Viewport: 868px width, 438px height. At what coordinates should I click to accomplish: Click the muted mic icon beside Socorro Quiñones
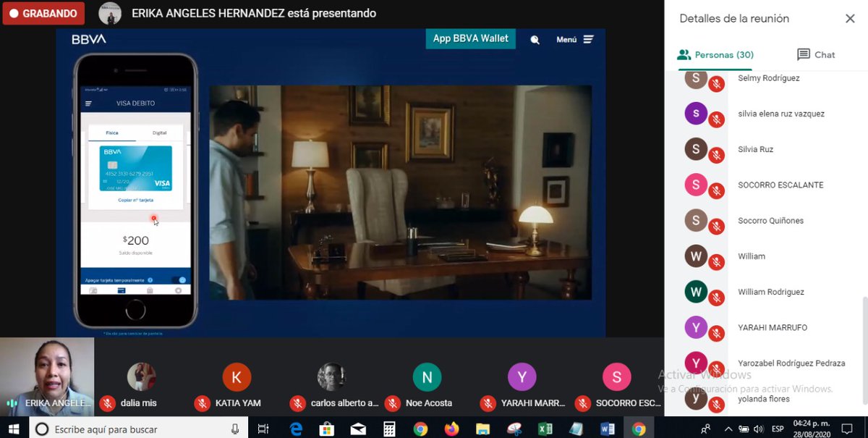[716, 227]
